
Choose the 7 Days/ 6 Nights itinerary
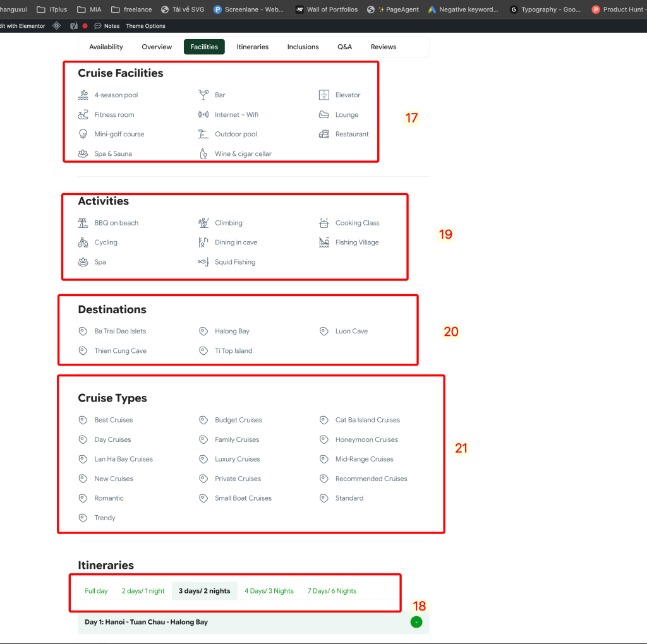[332, 591]
